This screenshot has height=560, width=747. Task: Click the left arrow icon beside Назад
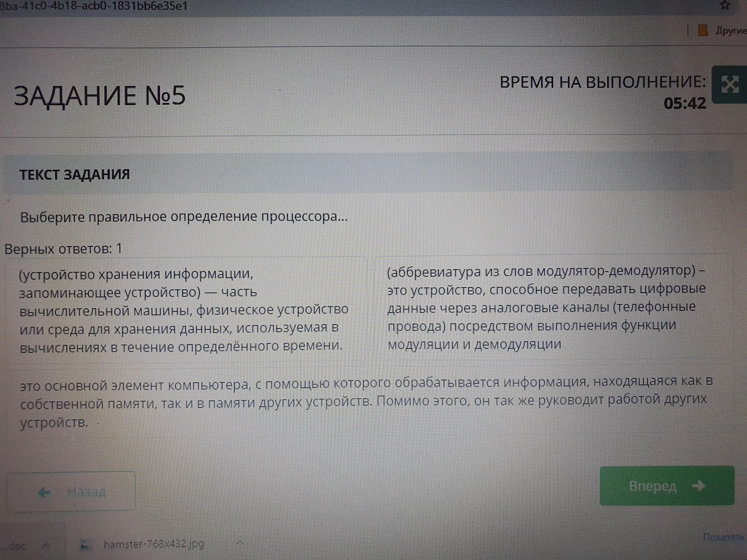pos(44,493)
